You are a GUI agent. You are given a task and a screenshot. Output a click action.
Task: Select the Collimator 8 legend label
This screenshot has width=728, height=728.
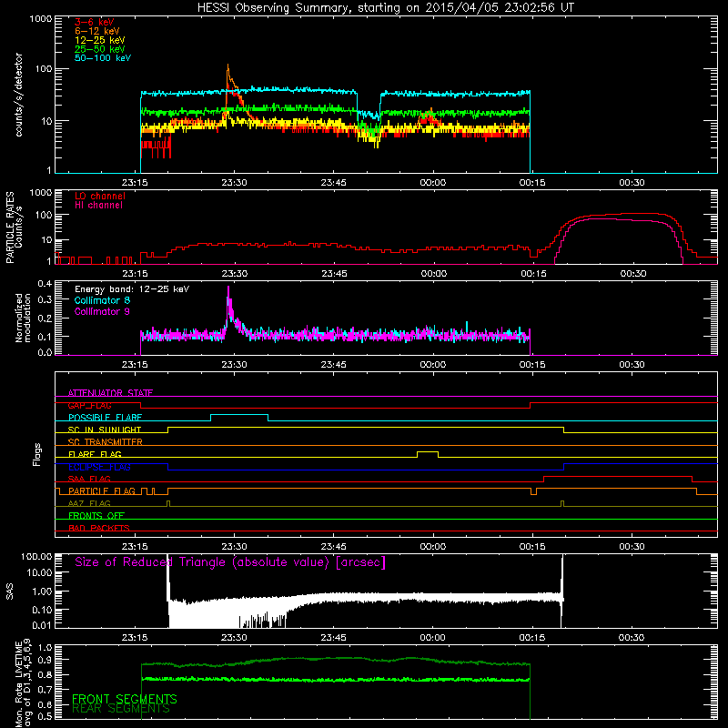tap(102, 300)
